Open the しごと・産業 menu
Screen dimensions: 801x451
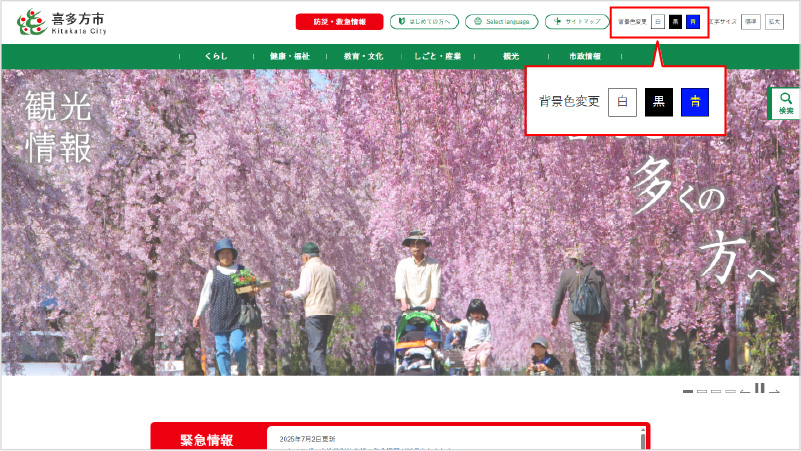click(x=437, y=56)
